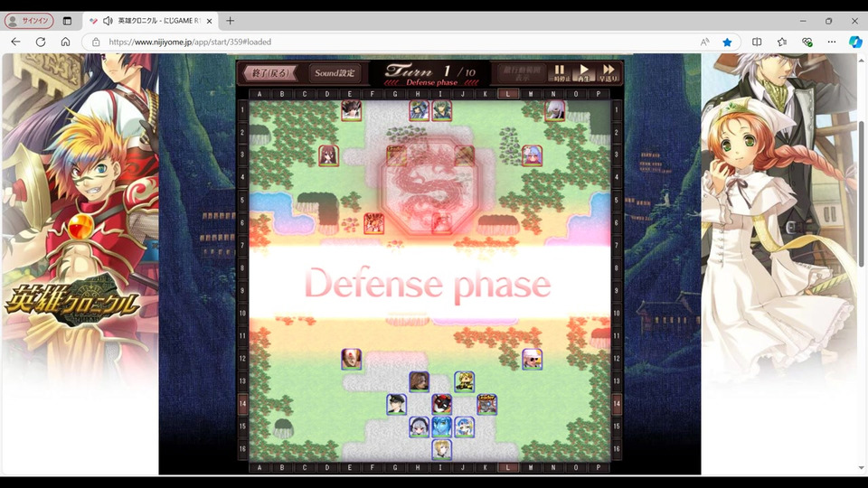
Task: Click the browser back arrow
Action: point(15,42)
